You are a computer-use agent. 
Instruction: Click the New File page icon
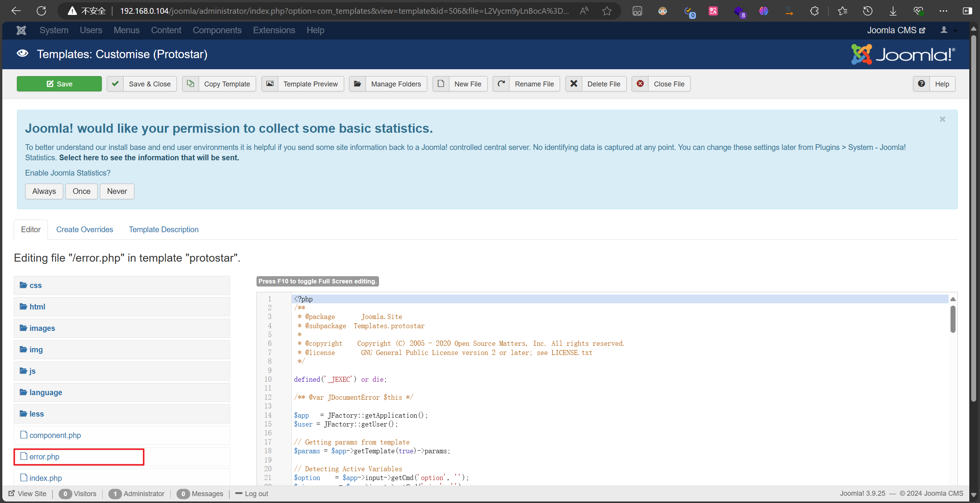(x=441, y=84)
